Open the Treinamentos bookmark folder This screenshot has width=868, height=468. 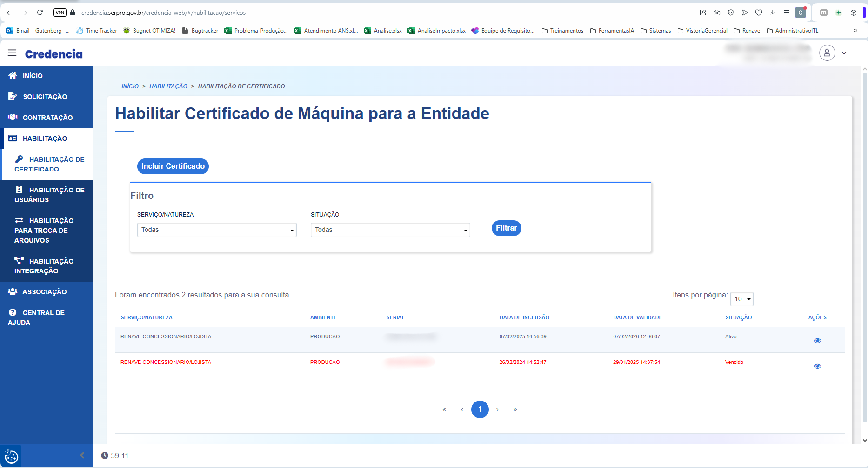click(562, 31)
